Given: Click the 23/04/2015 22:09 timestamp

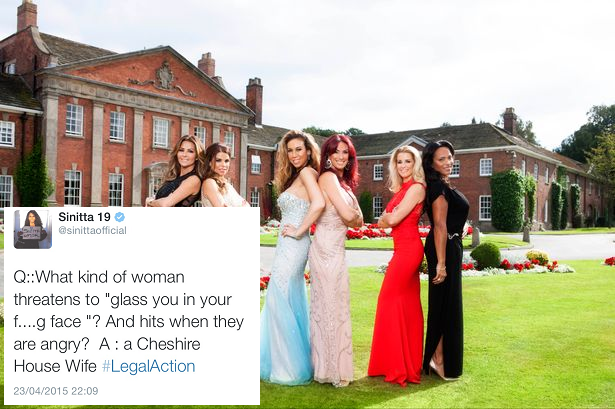Looking at the screenshot, I should tap(56, 391).
